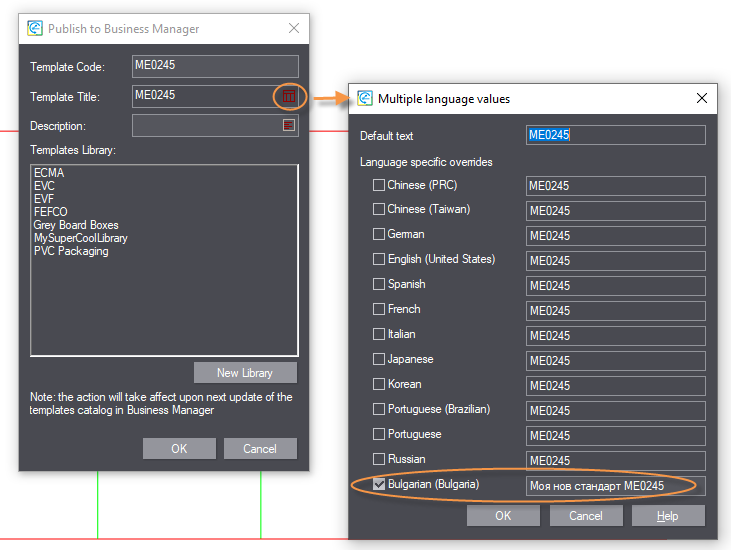Open Help in Multiple language values
Image resolution: width=731 pixels, height=550 pixels.
667,516
